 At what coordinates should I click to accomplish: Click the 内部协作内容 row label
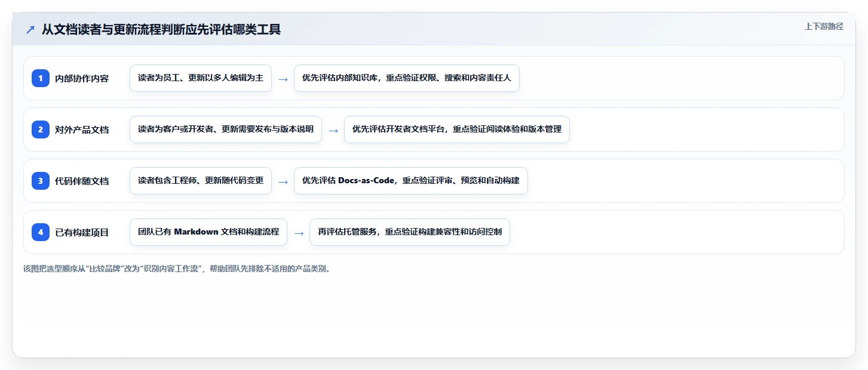[82, 78]
